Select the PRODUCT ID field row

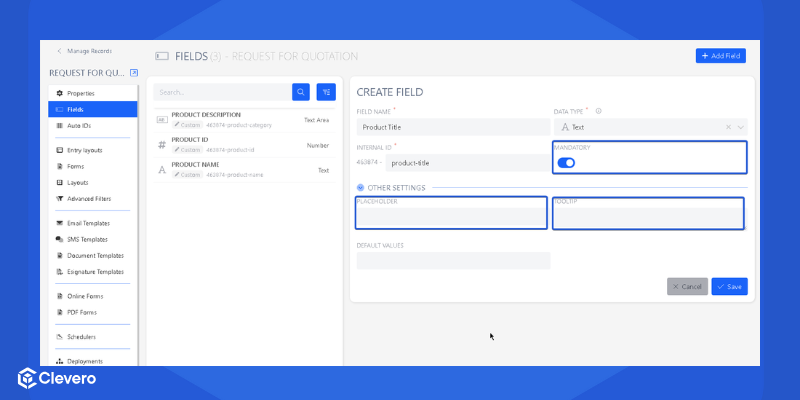coord(244,145)
